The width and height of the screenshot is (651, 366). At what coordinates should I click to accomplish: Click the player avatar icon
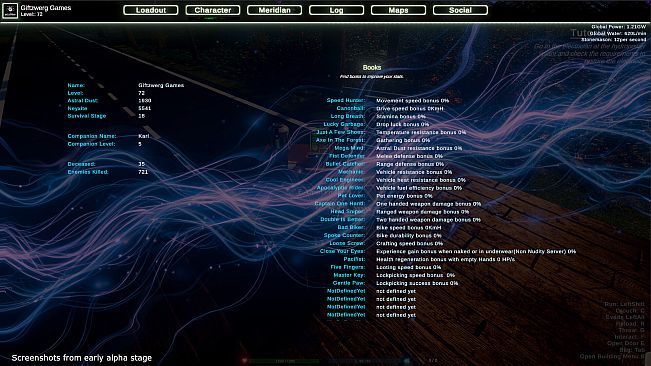point(10,10)
